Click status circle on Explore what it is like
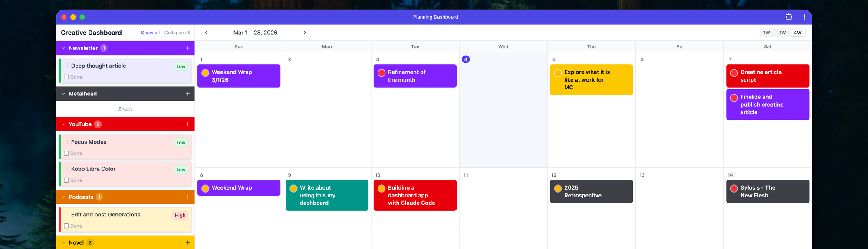 tap(558, 73)
